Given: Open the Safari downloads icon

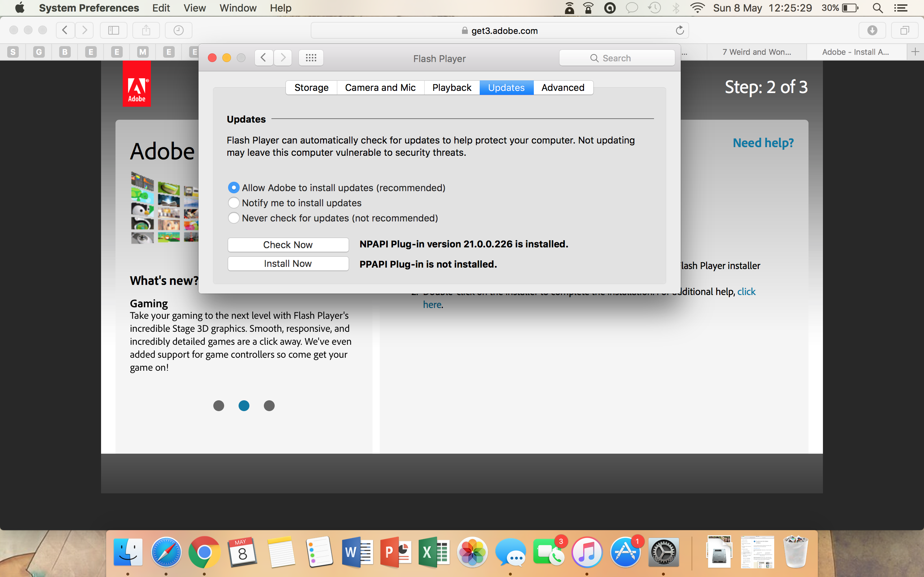Looking at the screenshot, I should pyautogui.click(x=872, y=31).
